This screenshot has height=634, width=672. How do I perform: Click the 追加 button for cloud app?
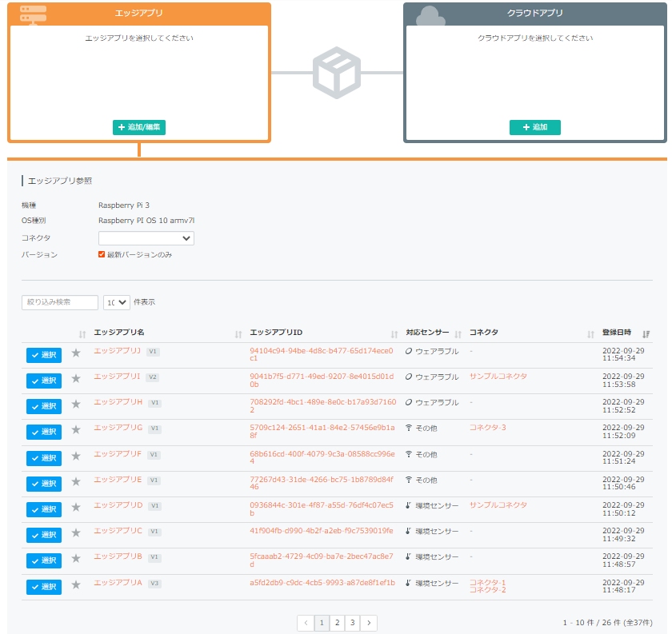(x=535, y=127)
